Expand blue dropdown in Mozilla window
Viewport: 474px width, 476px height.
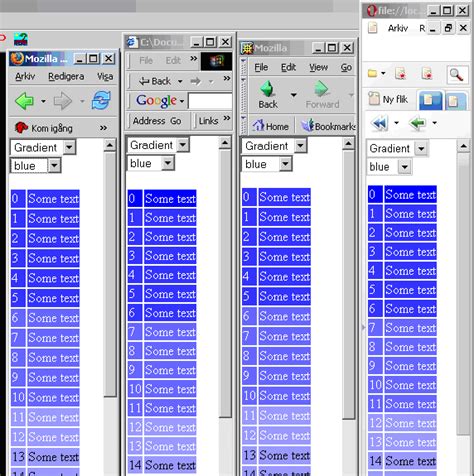(x=285, y=164)
